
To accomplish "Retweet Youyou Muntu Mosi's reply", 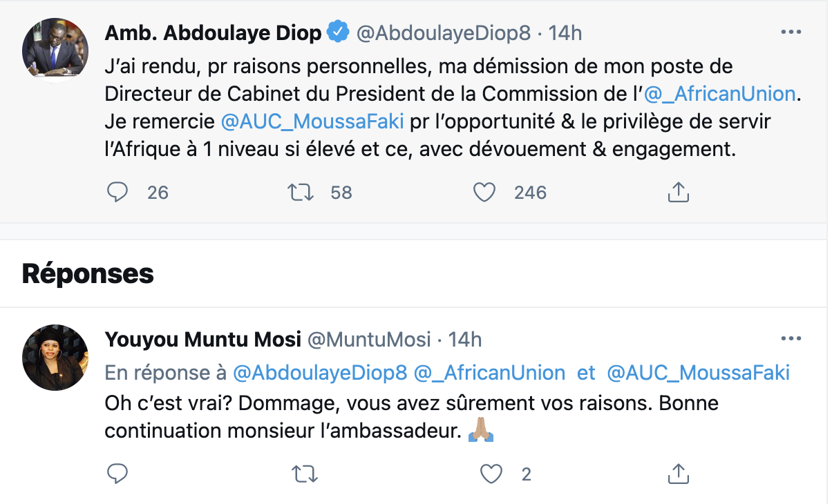I will [304, 474].
